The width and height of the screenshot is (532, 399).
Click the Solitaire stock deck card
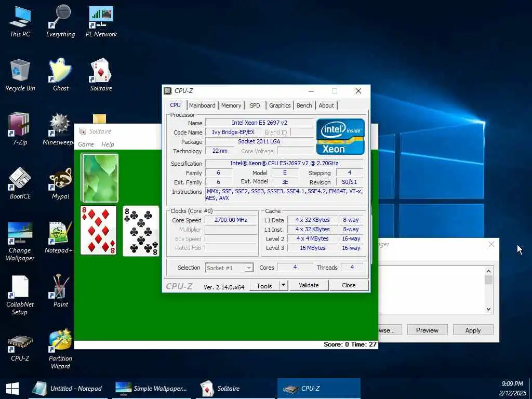point(99,178)
